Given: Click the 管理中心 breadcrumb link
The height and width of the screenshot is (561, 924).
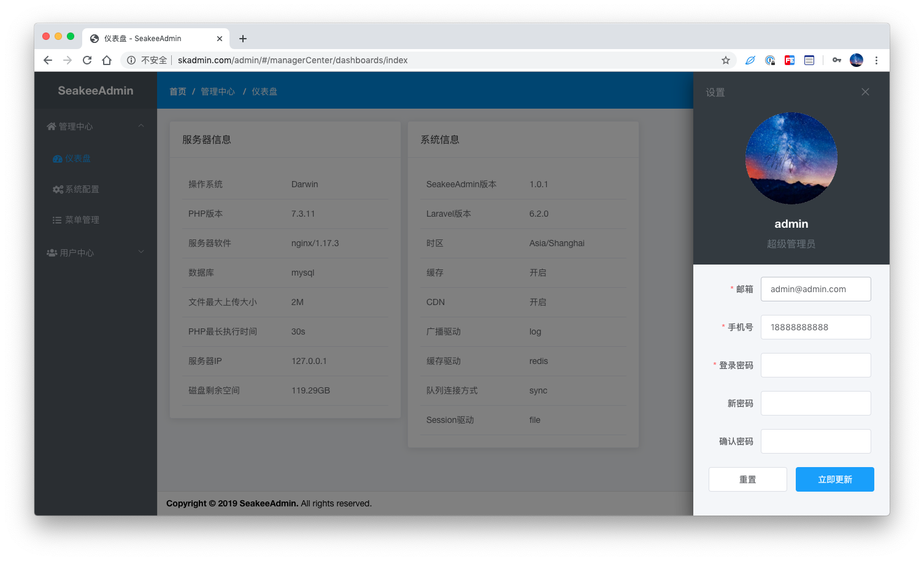Looking at the screenshot, I should pyautogui.click(x=218, y=91).
